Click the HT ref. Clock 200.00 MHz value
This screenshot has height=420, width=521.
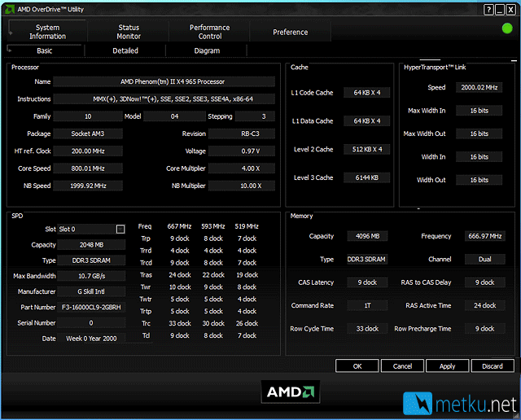click(88, 151)
